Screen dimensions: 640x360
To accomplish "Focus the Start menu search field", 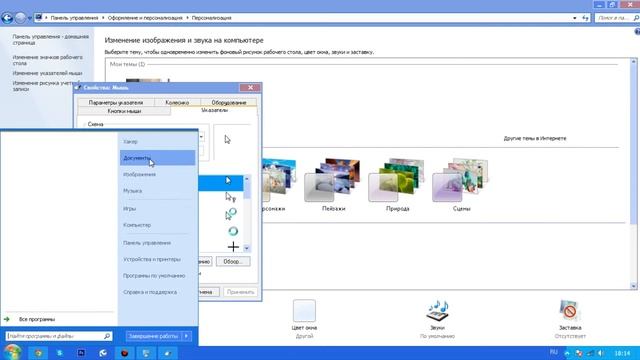I will (55, 336).
